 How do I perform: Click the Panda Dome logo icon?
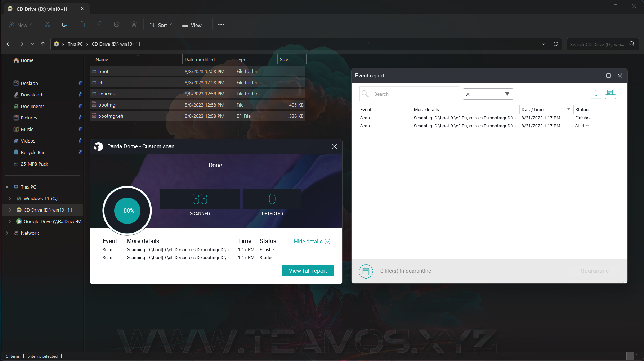click(98, 146)
